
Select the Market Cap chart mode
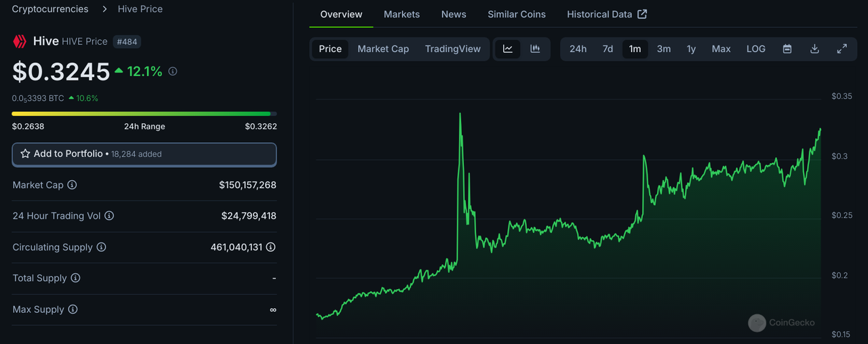[x=383, y=49]
